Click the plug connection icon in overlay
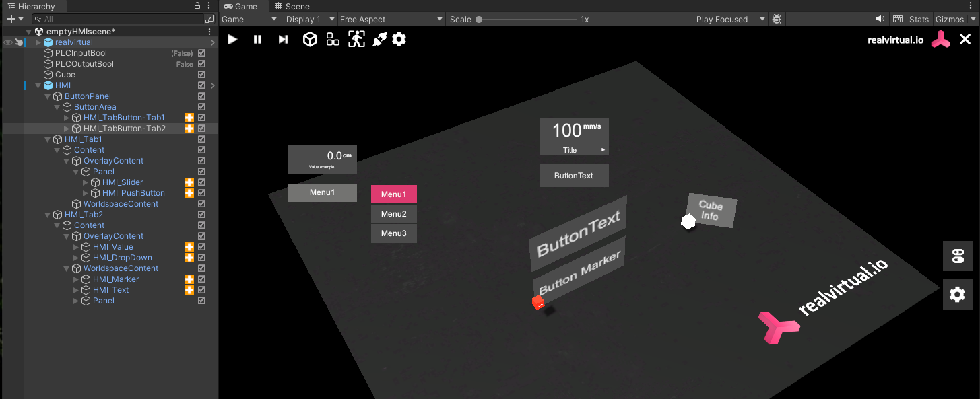 [x=379, y=40]
